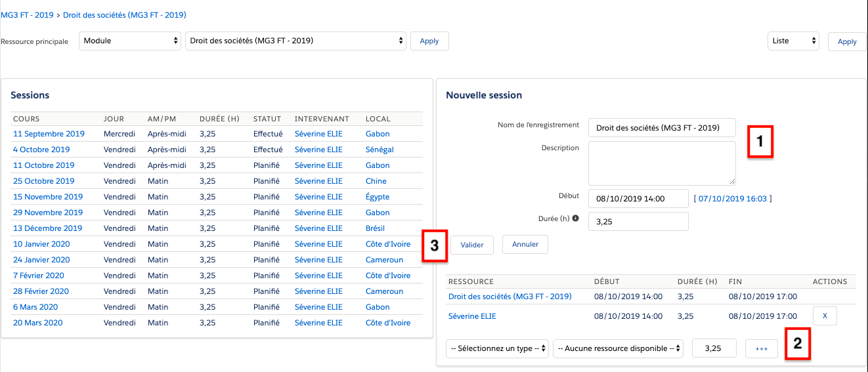
Task: Click the 07/10/2019 16:03 date shortcut
Action: pos(732,198)
